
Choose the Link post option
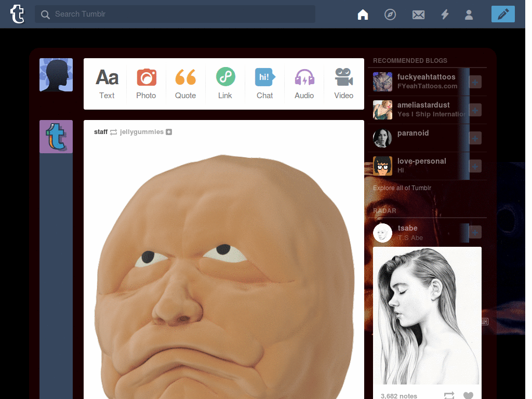tap(225, 84)
